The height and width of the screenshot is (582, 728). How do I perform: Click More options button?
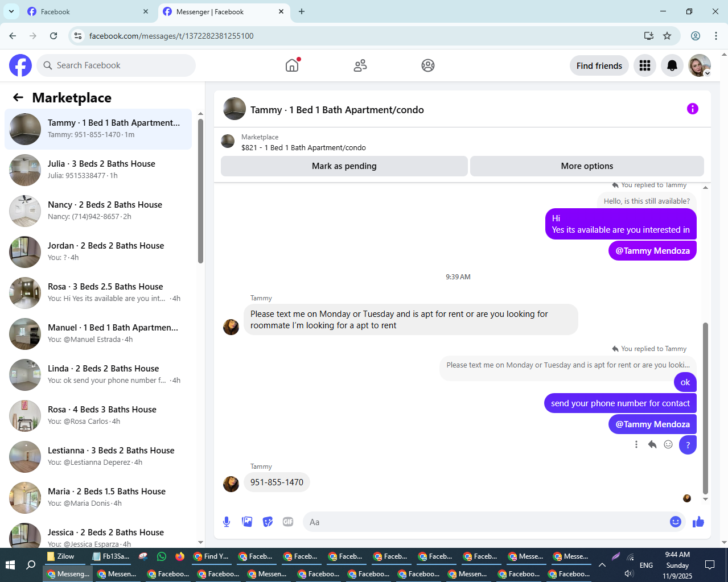click(x=587, y=166)
